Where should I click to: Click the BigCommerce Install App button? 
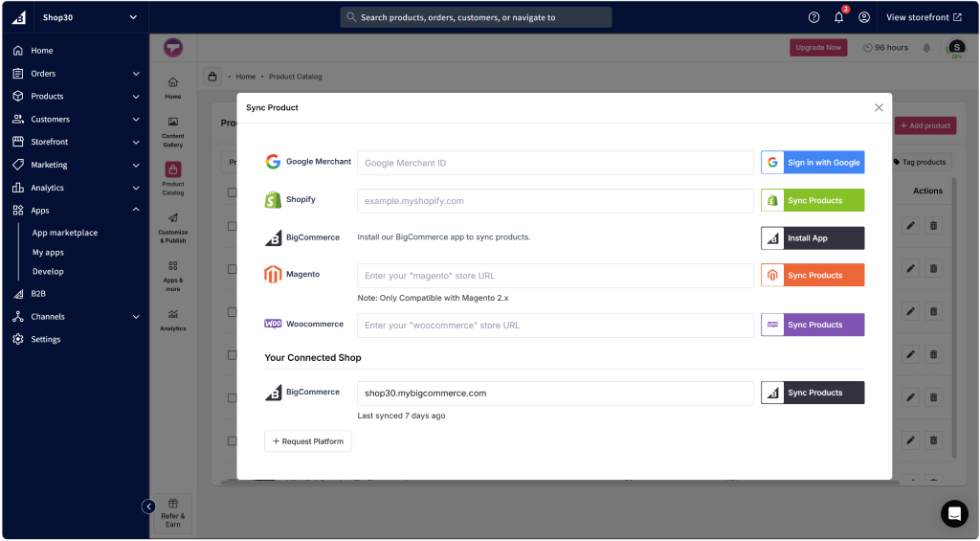(x=813, y=238)
